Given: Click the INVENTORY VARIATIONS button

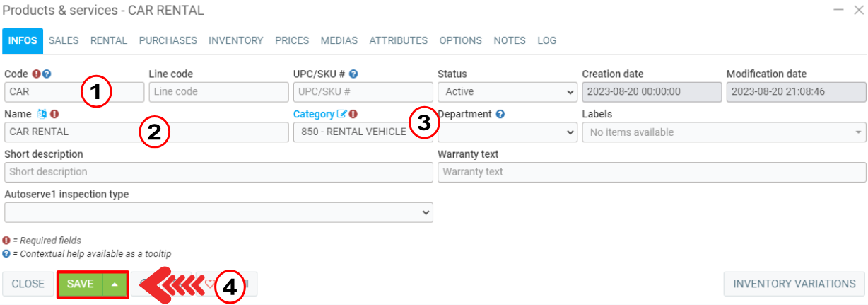Looking at the screenshot, I should pyautogui.click(x=794, y=284).
